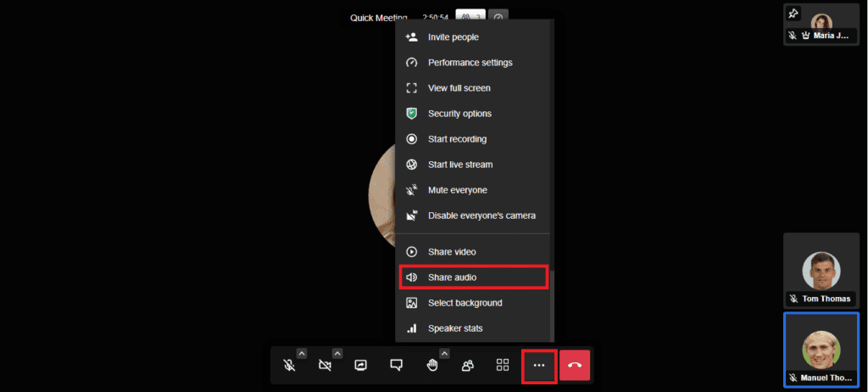Choose Share audio
This screenshot has width=868, height=392.
pos(473,277)
